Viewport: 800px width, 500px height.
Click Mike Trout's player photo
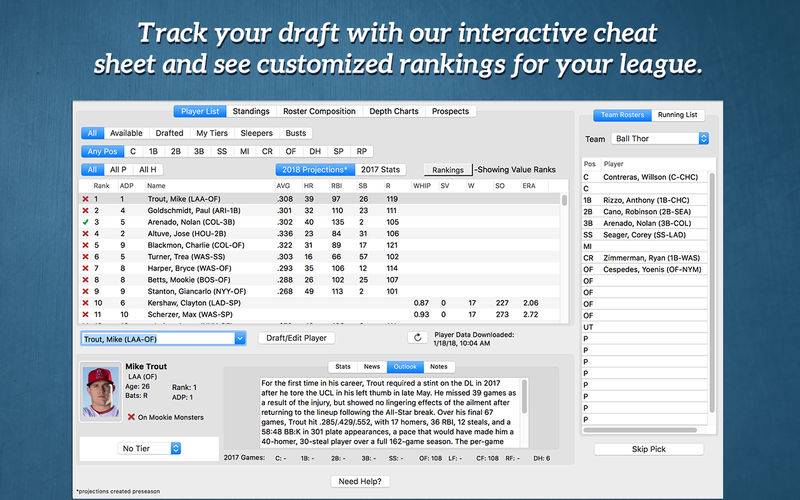[101, 392]
